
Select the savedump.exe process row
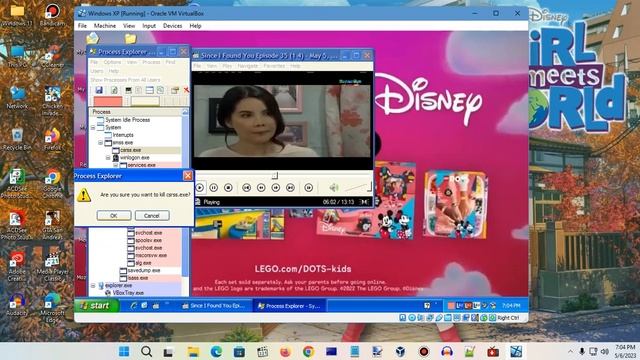pos(135,271)
